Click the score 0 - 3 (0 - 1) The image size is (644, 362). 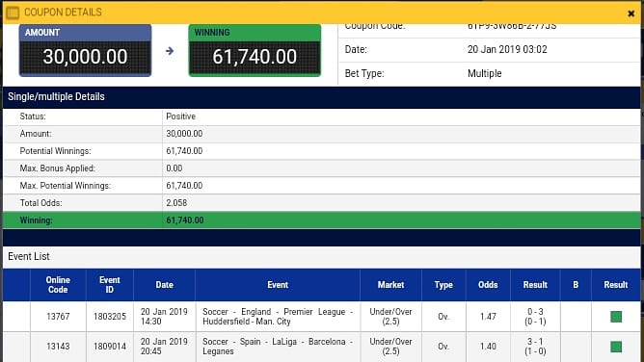535,317
